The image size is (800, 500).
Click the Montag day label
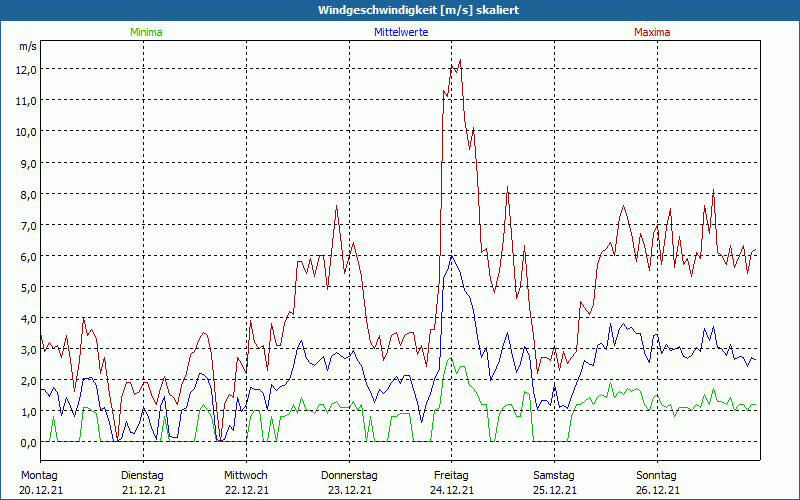coord(39,475)
